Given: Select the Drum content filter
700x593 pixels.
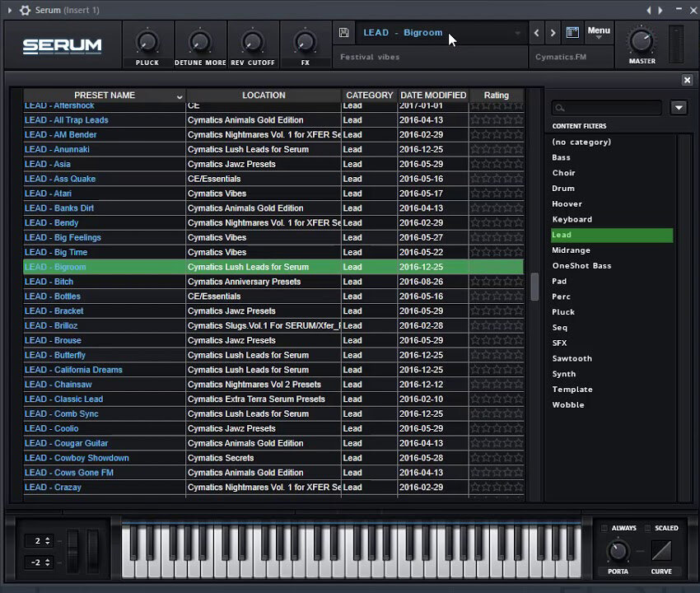Looking at the screenshot, I should [x=563, y=189].
